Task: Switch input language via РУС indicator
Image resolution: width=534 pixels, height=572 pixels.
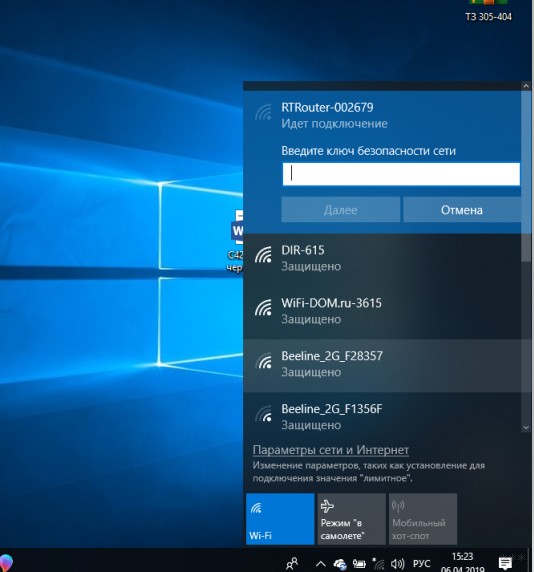Action: point(422,564)
